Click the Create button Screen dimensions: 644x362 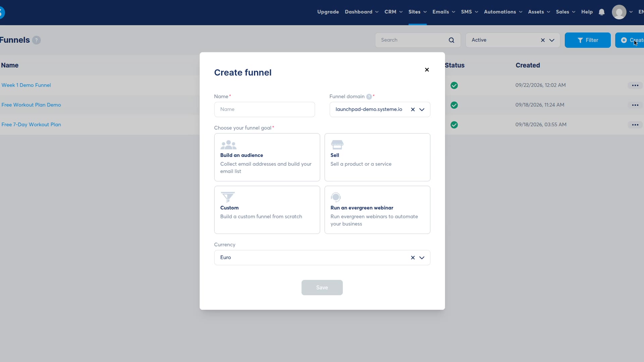pos(630,40)
